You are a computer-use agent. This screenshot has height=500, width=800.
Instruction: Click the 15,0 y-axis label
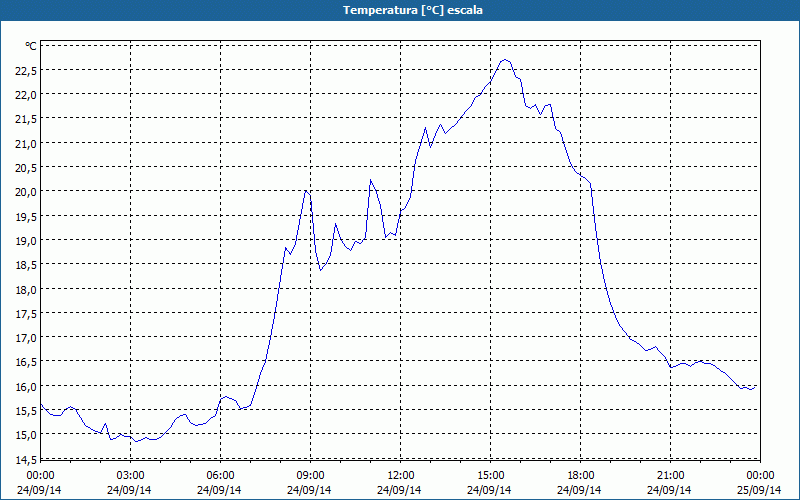(x=26, y=435)
